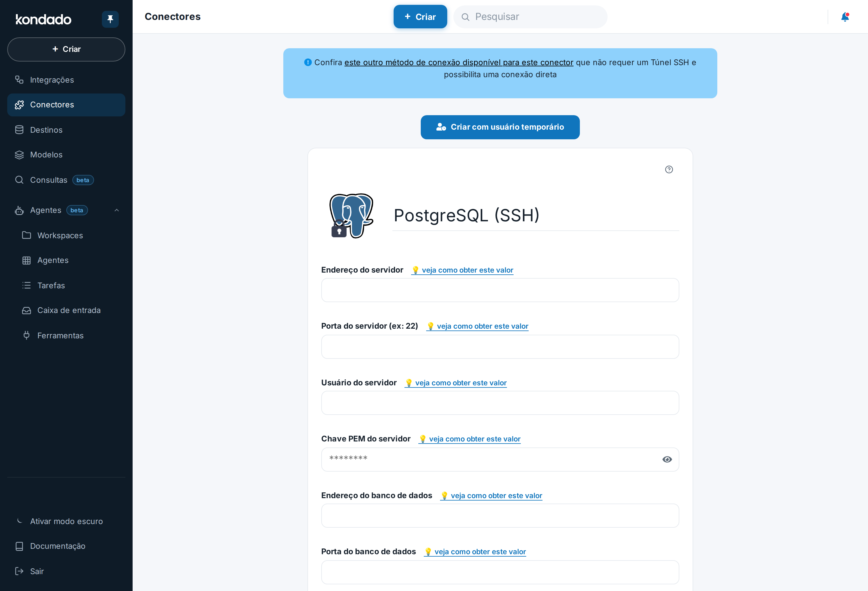The width and height of the screenshot is (868, 591).
Task: Click the top bar Criar button
Action: pyautogui.click(x=420, y=17)
